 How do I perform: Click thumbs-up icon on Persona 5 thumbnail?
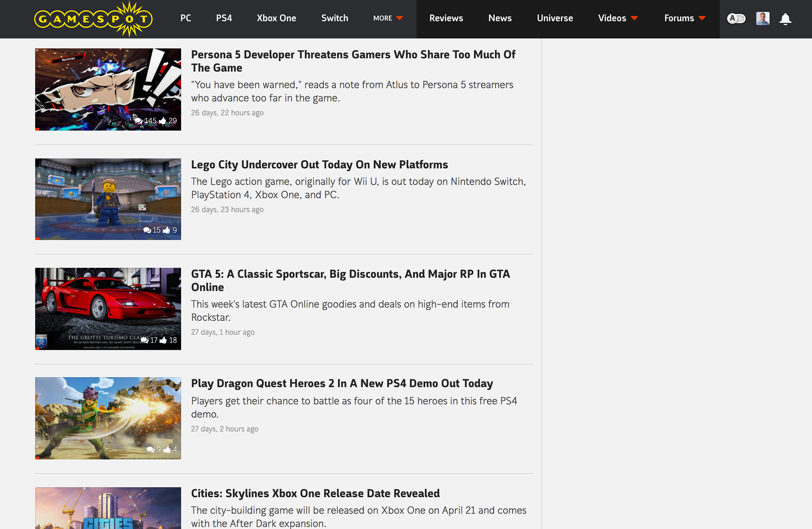tap(162, 121)
